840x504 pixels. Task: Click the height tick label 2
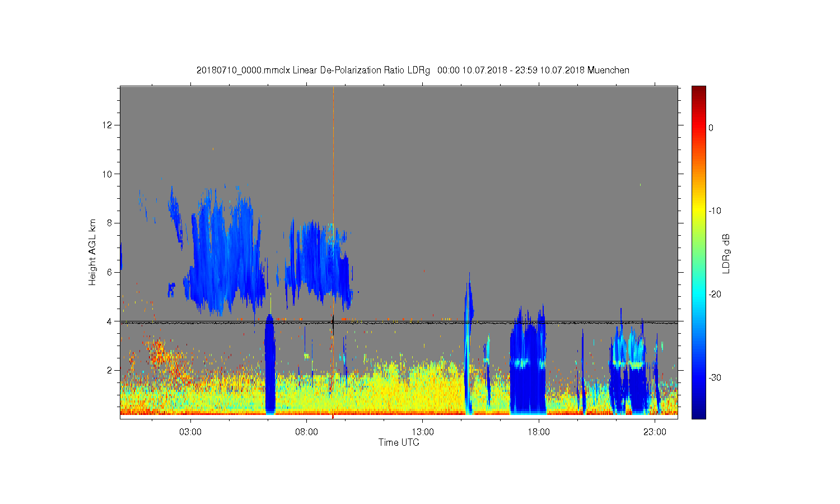[x=110, y=371]
